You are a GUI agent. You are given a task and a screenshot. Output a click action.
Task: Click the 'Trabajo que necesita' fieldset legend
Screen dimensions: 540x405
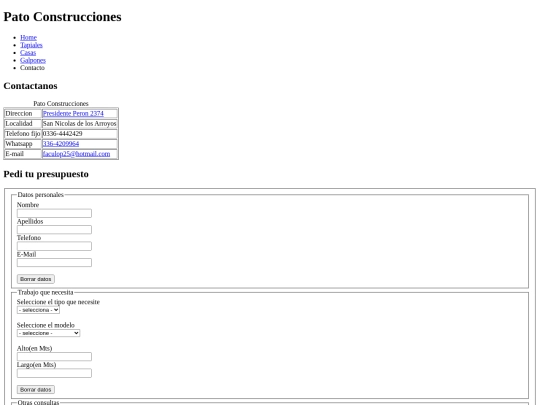(45, 292)
